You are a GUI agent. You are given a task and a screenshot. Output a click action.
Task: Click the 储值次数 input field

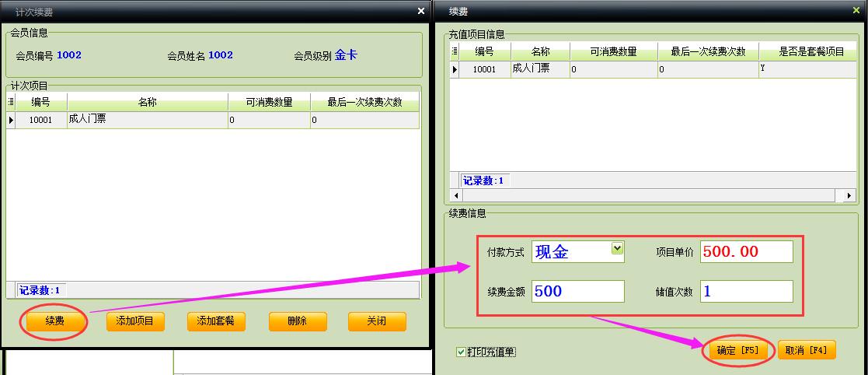746,291
